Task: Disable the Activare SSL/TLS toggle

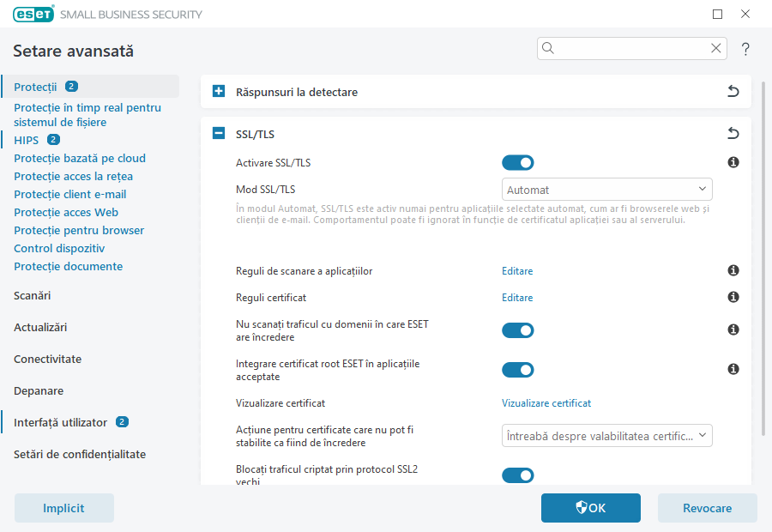Action: [x=517, y=161]
